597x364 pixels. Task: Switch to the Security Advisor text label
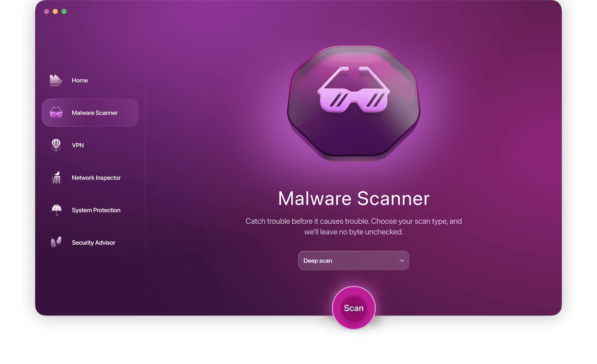[94, 242]
